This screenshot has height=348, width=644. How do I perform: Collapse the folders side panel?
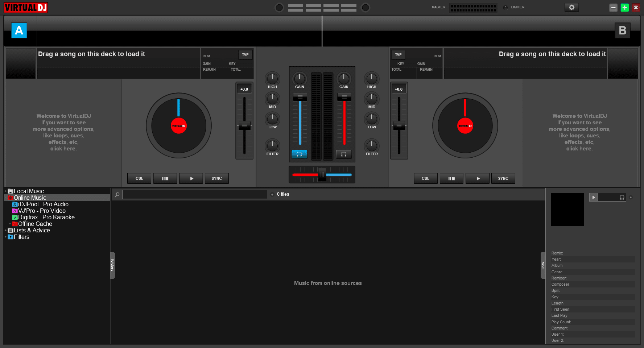pos(112,265)
